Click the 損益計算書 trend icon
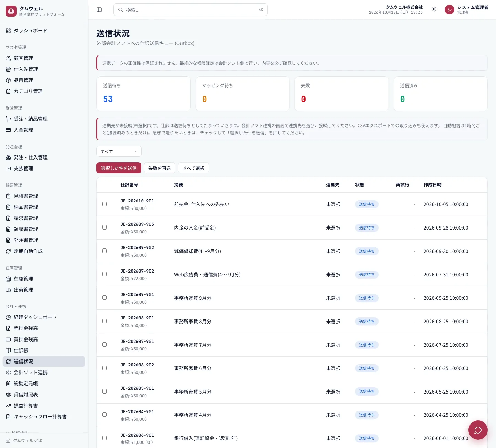496x448 pixels. (8, 406)
